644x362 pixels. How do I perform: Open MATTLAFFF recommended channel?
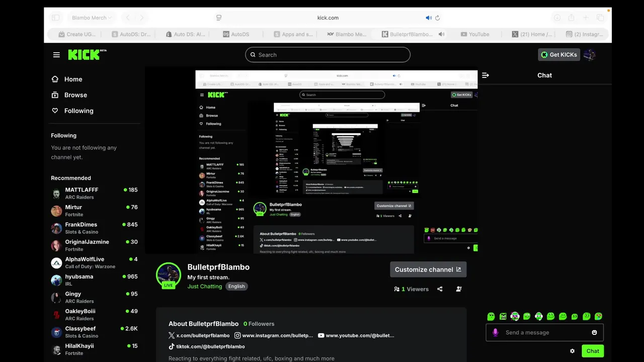pyautogui.click(x=94, y=193)
